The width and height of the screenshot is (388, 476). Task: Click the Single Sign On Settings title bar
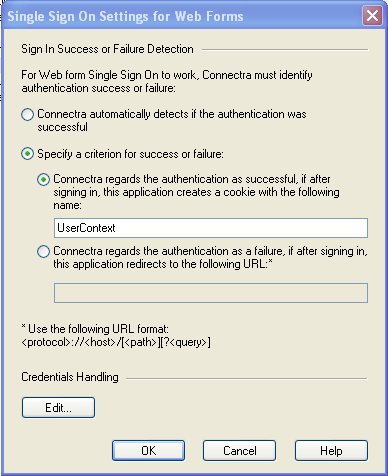[182, 16]
